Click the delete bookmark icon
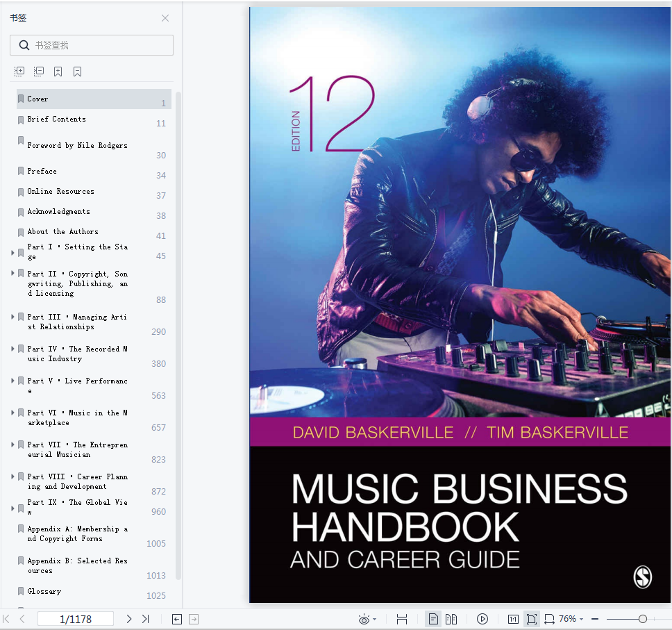The height and width of the screenshot is (630, 672). click(x=77, y=71)
